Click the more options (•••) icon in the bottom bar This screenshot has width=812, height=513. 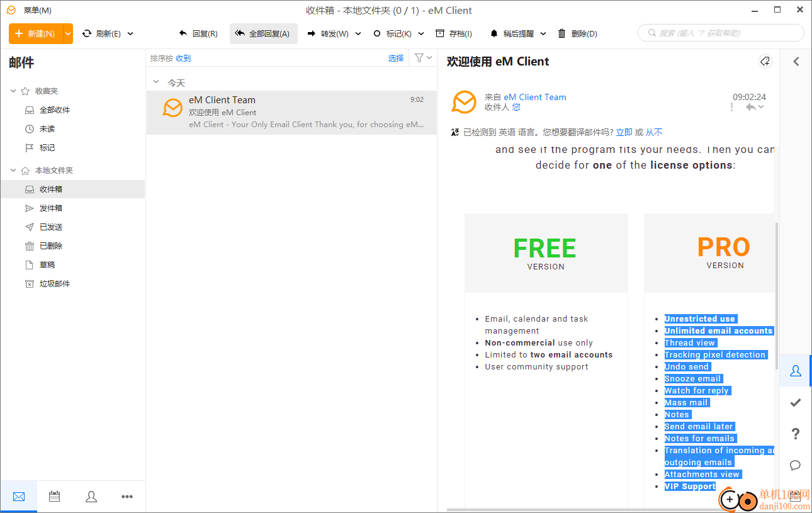coord(127,497)
